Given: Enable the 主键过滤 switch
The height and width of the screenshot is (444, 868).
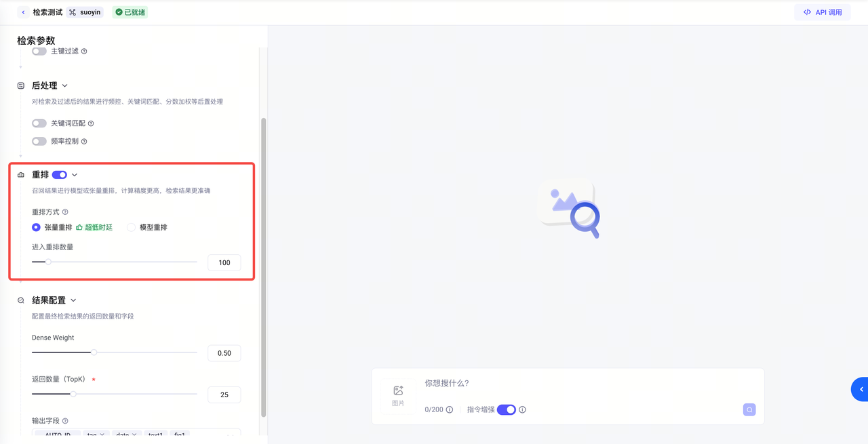Looking at the screenshot, I should [39, 52].
